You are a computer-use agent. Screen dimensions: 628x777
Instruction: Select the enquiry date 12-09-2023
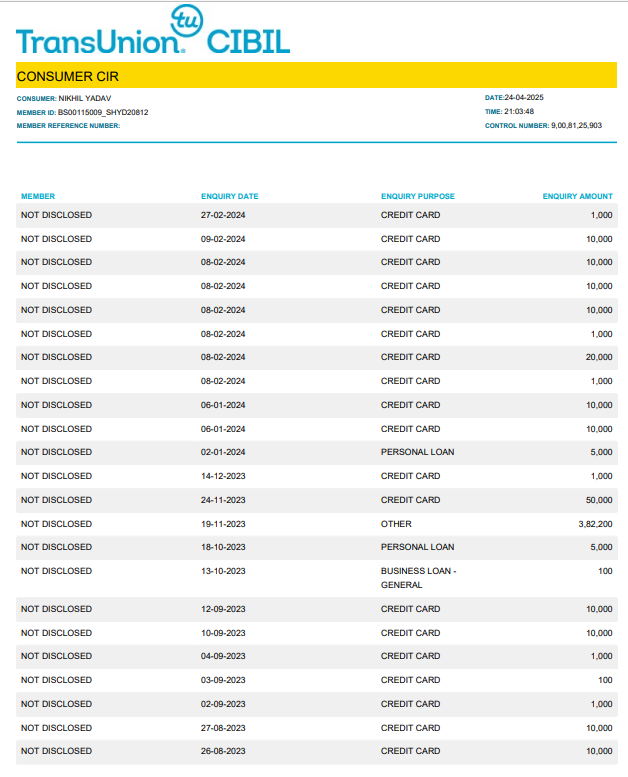coord(223,609)
